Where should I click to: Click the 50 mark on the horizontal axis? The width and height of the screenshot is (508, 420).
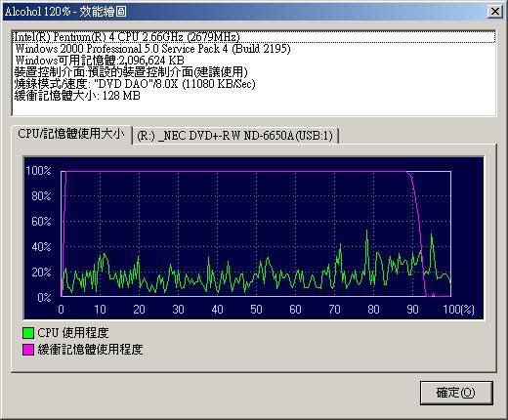point(256,310)
